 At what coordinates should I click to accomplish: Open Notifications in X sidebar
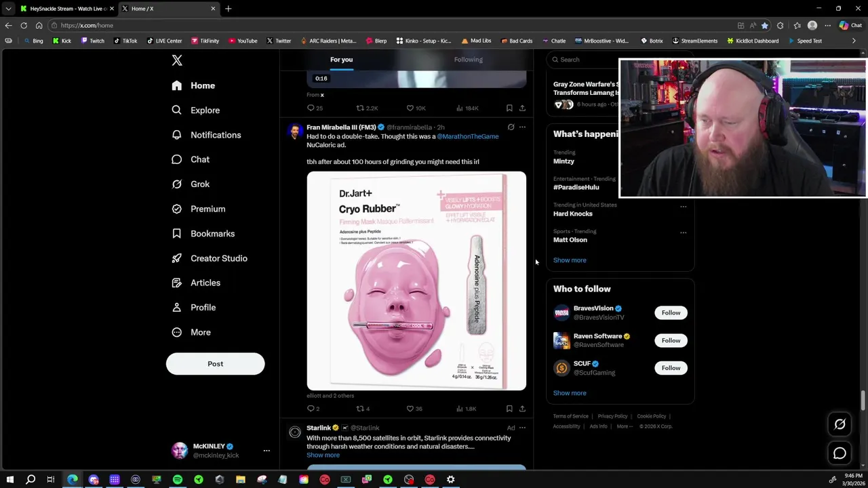[206, 135]
